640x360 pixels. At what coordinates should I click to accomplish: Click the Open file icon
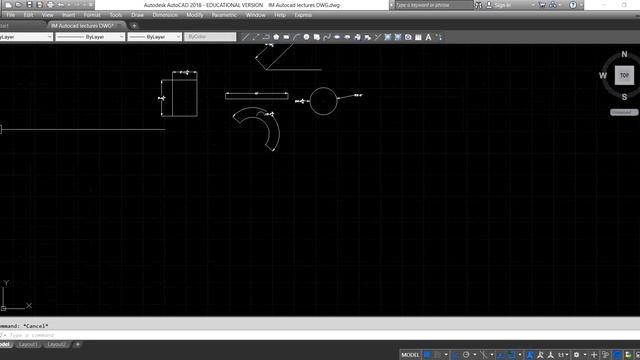(19, 5)
